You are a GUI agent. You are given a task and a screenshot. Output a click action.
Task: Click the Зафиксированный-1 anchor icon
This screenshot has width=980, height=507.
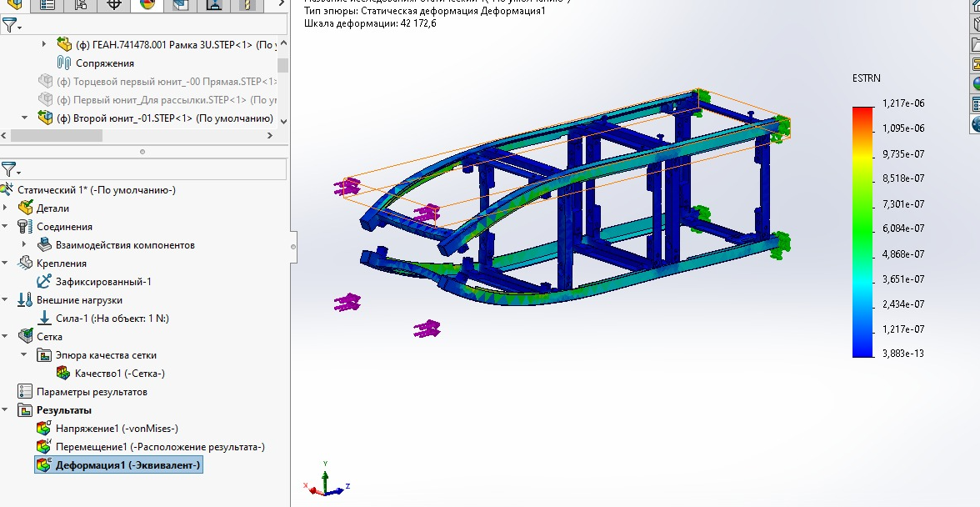coord(44,281)
